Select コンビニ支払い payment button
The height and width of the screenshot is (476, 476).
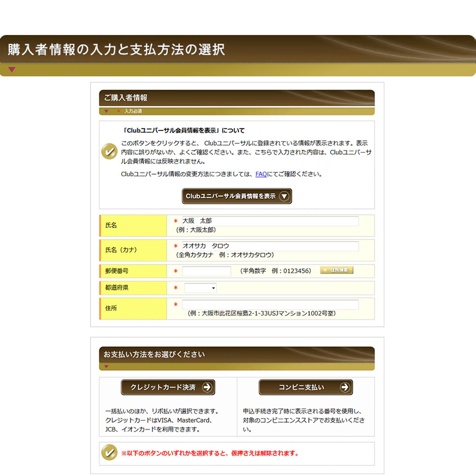pyautogui.click(x=305, y=387)
